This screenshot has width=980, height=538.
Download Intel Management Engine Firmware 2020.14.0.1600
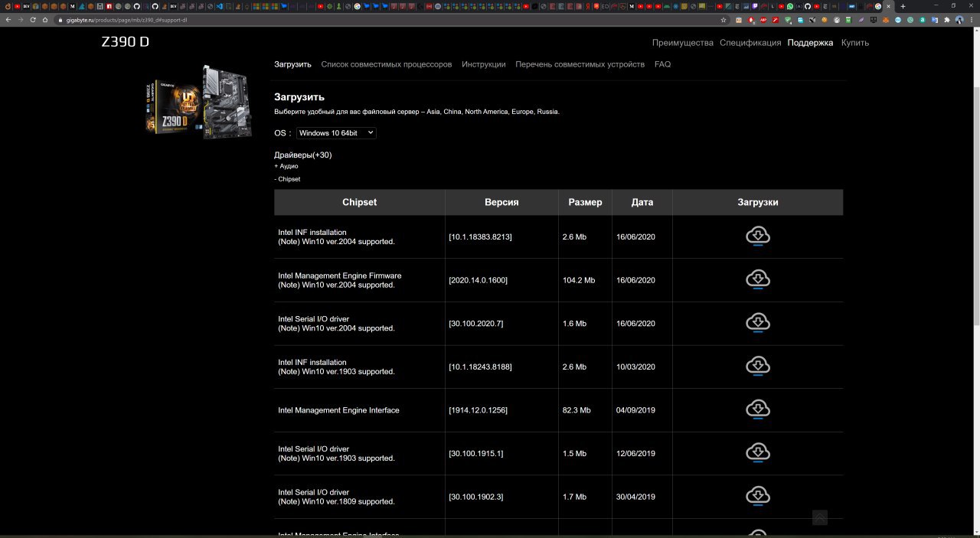coord(757,280)
